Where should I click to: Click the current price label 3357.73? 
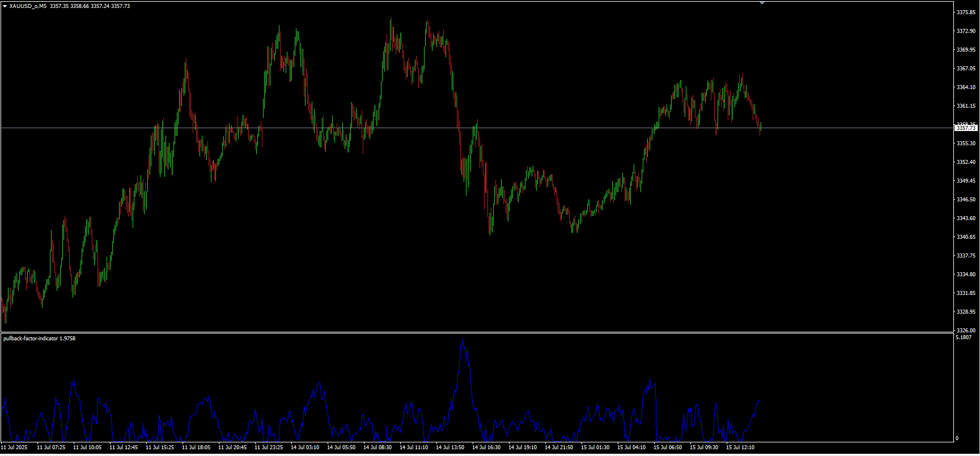coord(966,128)
